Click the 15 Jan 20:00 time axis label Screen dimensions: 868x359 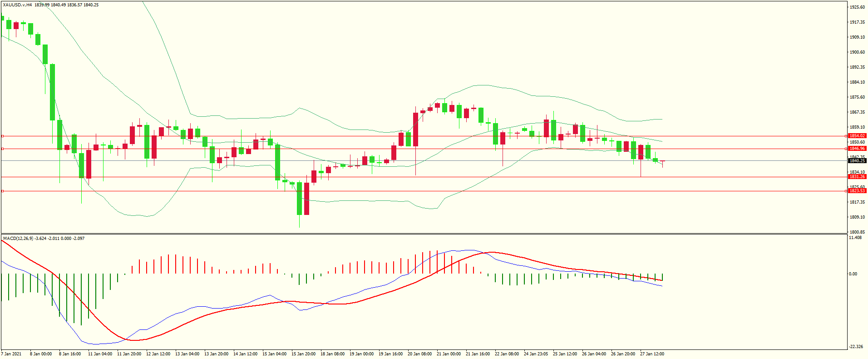click(303, 354)
